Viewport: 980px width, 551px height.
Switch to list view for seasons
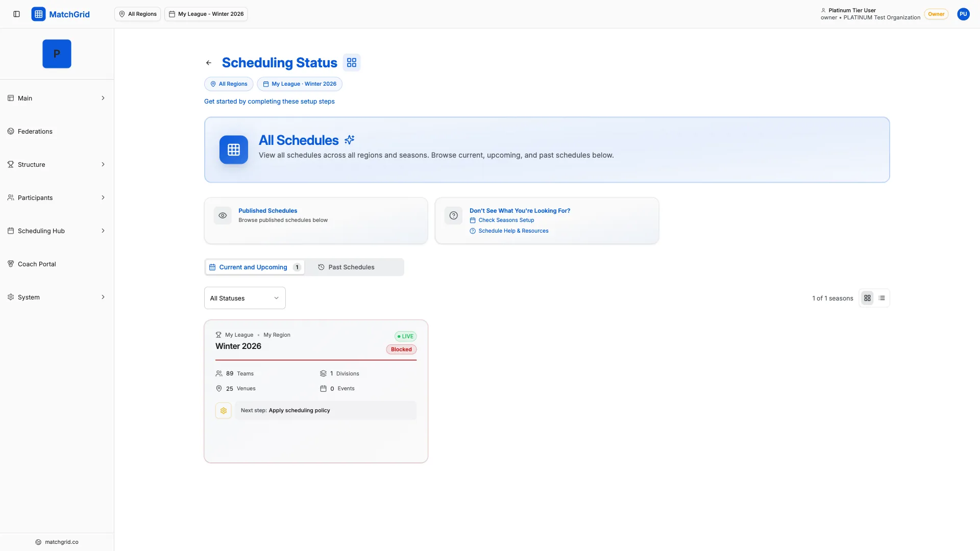[881, 298]
